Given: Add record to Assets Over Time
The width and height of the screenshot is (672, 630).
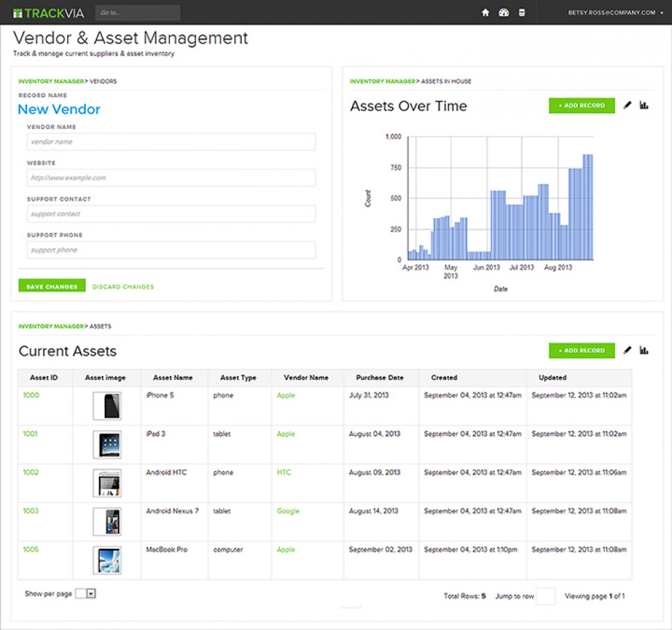Looking at the screenshot, I should tap(581, 105).
